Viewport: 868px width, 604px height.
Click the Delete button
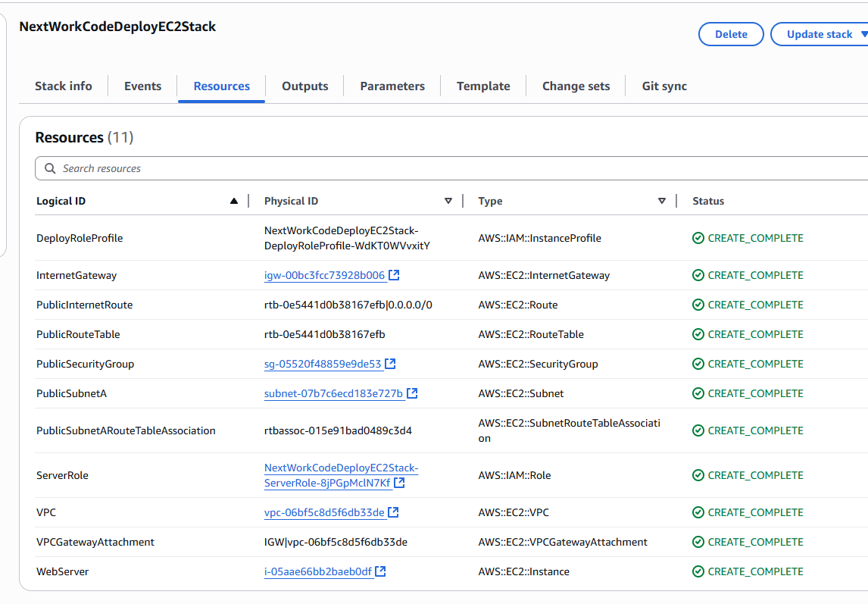730,34
